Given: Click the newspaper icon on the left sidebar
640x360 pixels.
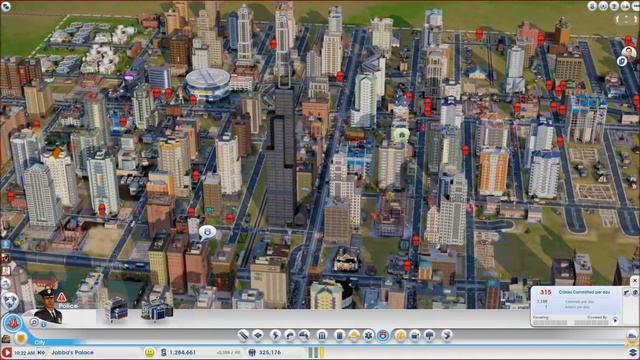Looking at the screenshot, I should (x=6, y=270).
